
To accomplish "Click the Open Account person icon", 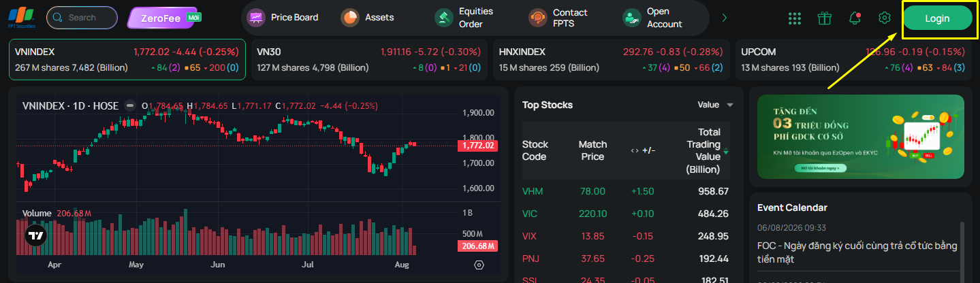I will coord(632,18).
